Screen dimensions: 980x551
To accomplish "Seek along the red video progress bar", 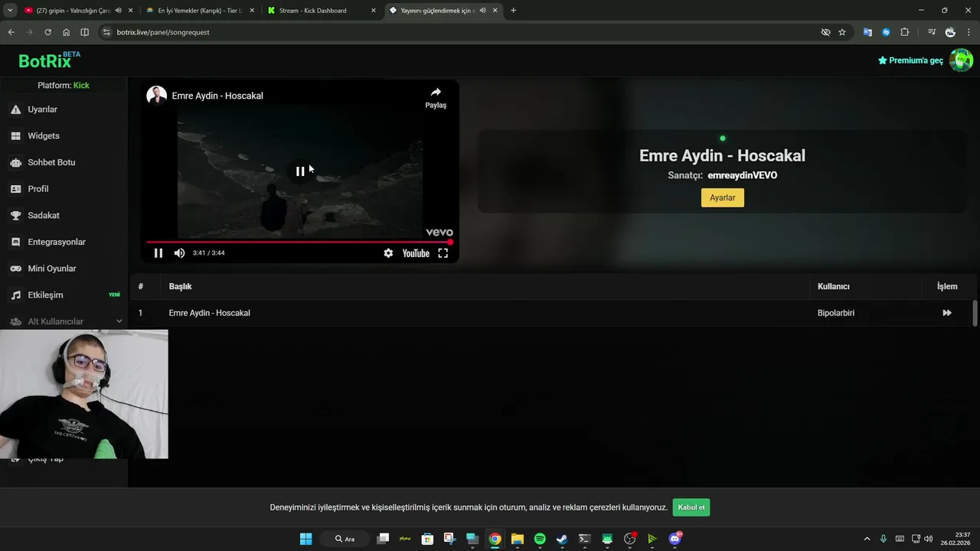I will coord(299,242).
